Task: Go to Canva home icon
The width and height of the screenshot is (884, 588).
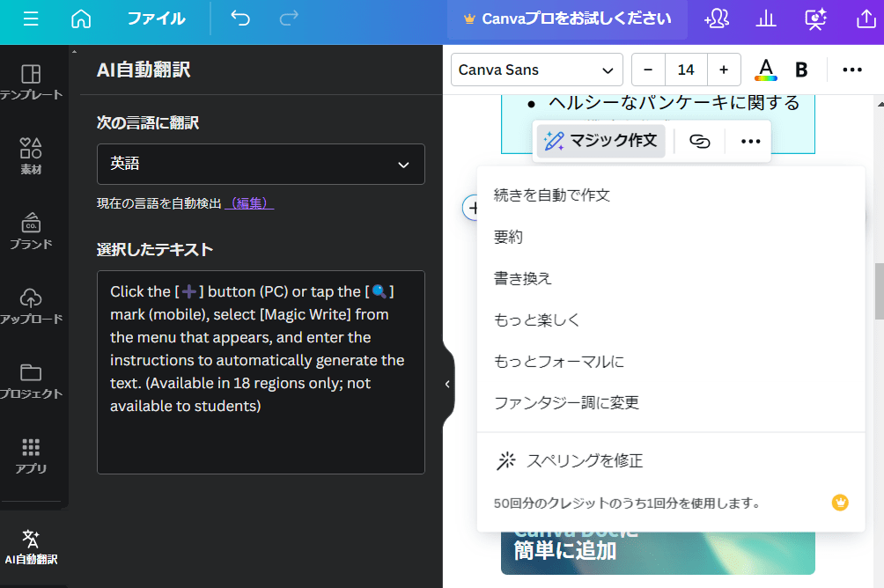Action: click(81, 18)
